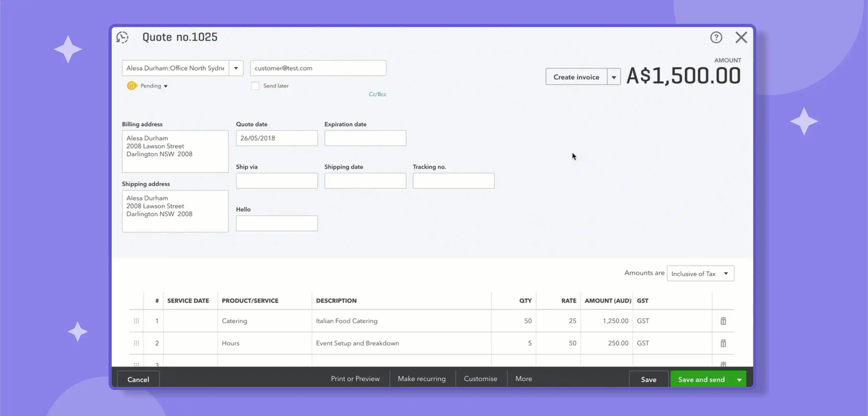
Task: Delete the Hours line with its trash icon
Action: click(x=723, y=343)
